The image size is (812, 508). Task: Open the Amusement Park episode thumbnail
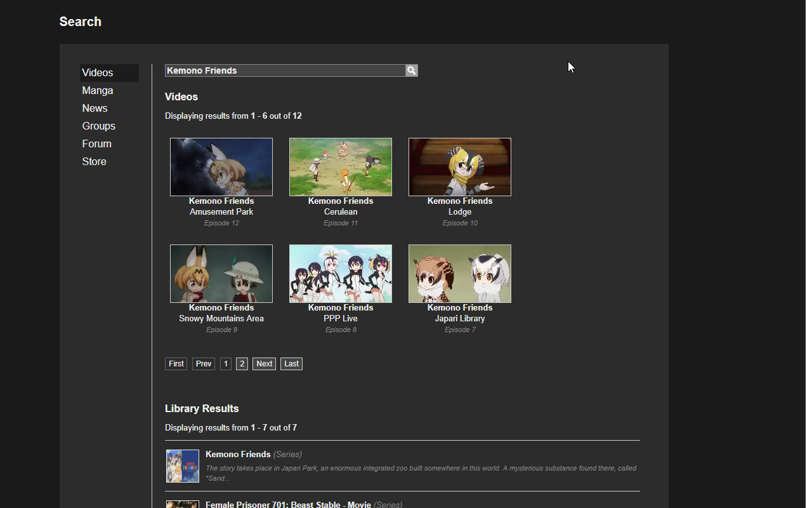[221, 167]
